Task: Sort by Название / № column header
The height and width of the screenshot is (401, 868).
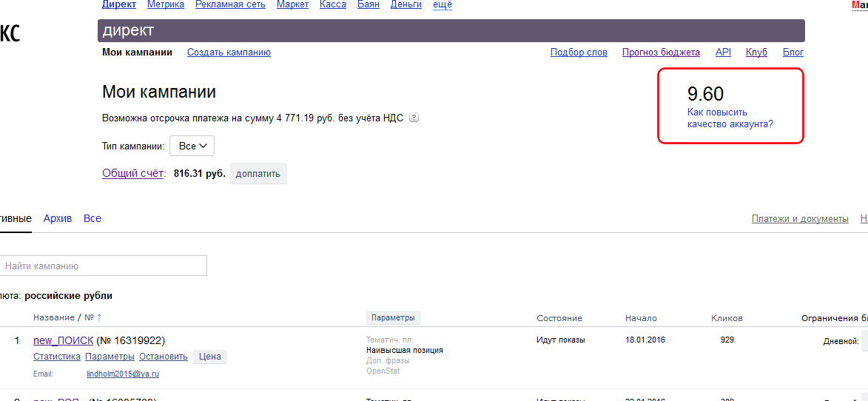Action: 67,317
